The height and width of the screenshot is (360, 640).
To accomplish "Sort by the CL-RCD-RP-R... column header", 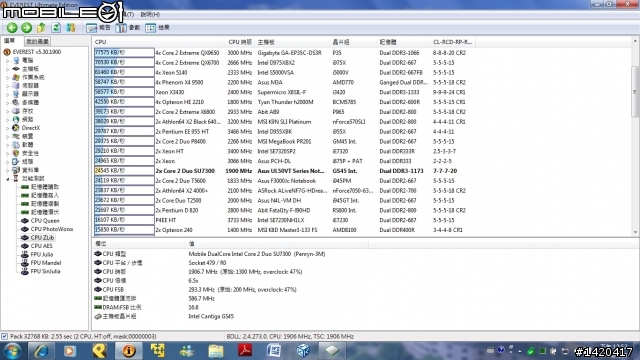I will tap(453, 42).
